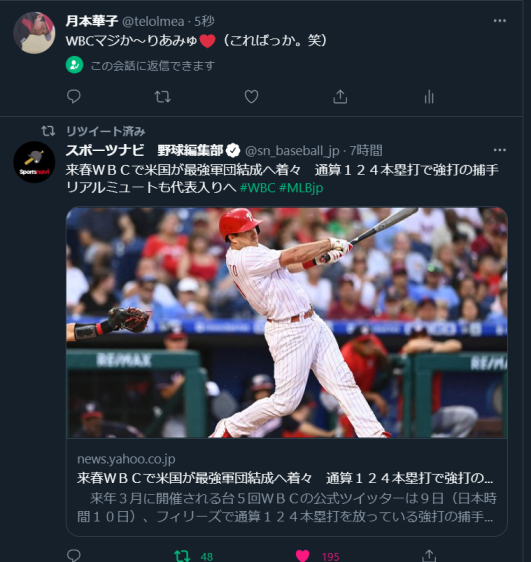This screenshot has width=531, height=562.
Task: Click the #MLBjp hashtag
Action: pos(301,187)
